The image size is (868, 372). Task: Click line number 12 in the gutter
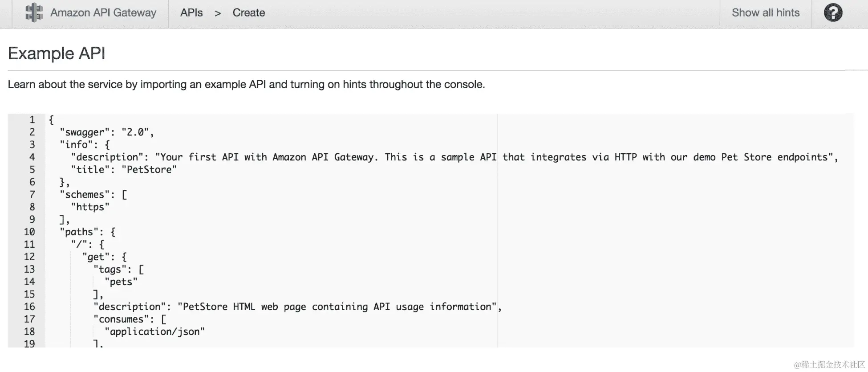click(29, 257)
